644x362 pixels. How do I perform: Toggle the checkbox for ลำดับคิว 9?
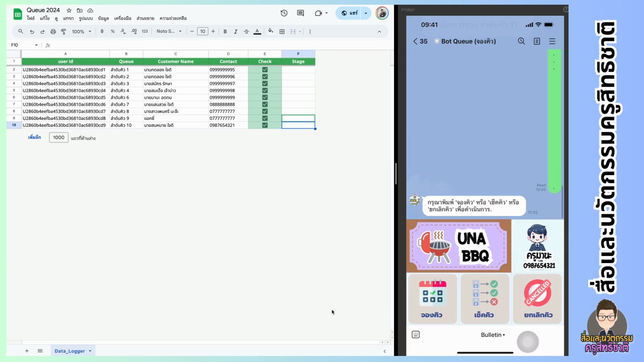click(x=265, y=118)
